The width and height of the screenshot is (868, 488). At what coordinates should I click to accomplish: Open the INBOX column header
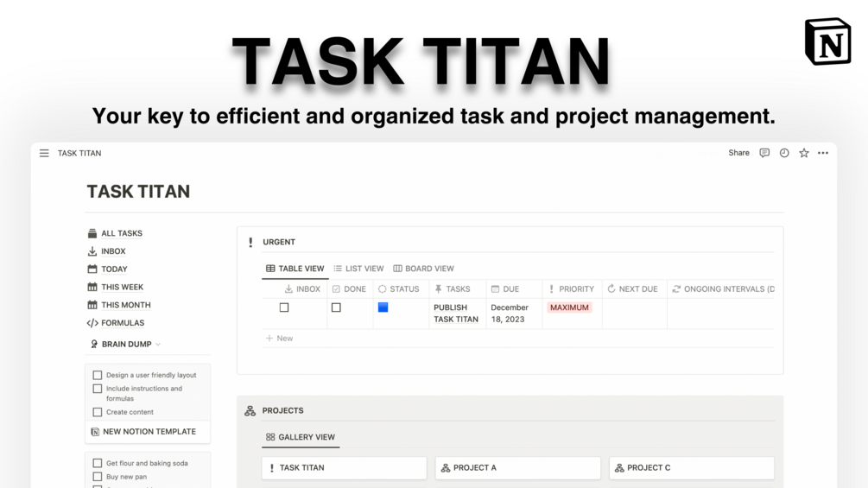click(302, 288)
